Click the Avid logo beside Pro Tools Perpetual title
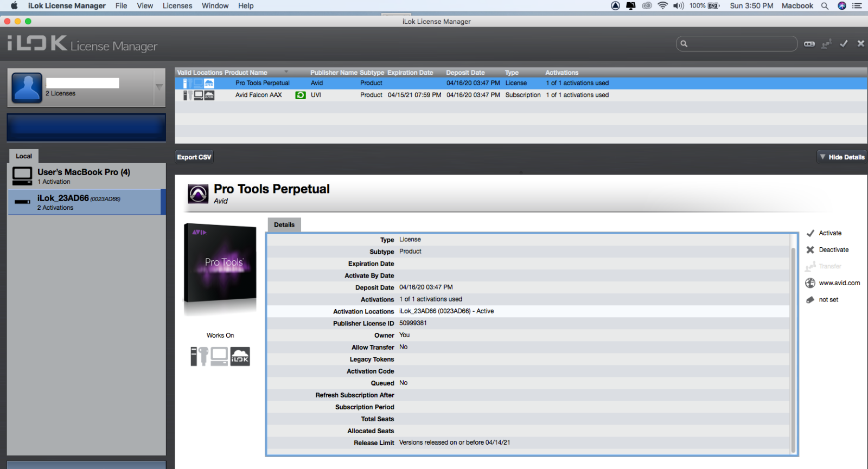 click(198, 194)
